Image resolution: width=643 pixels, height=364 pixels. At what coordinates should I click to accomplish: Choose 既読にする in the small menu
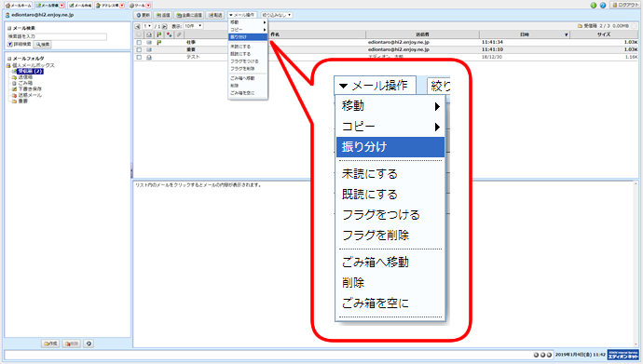tap(248, 54)
